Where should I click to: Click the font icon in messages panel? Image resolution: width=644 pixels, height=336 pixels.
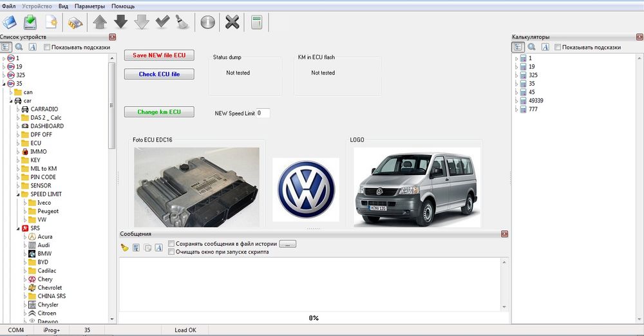(x=159, y=247)
